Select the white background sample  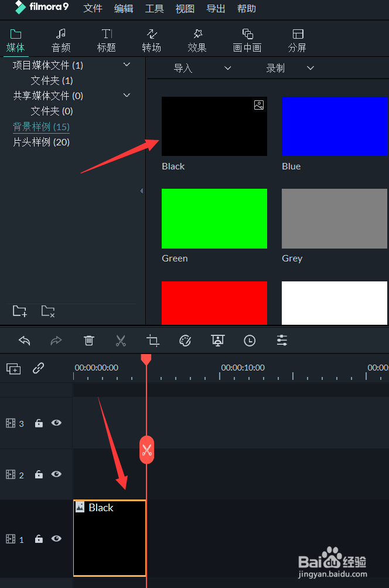pyautogui.click(x=335, y=303)
